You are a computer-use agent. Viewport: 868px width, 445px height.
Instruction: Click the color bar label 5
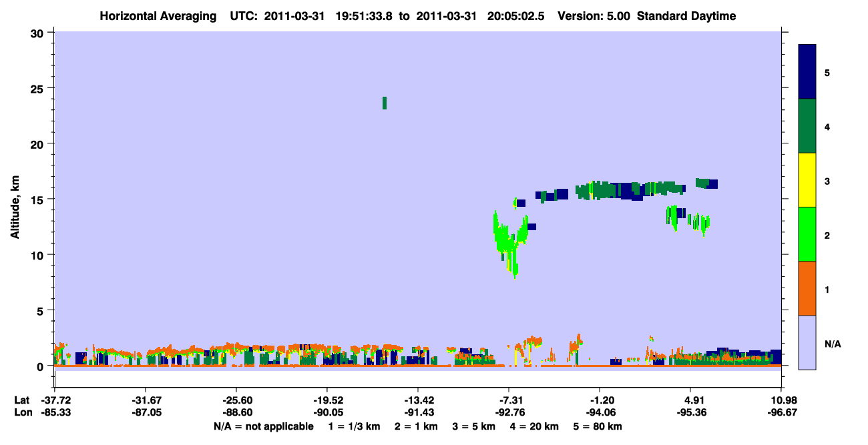point(827,72)
